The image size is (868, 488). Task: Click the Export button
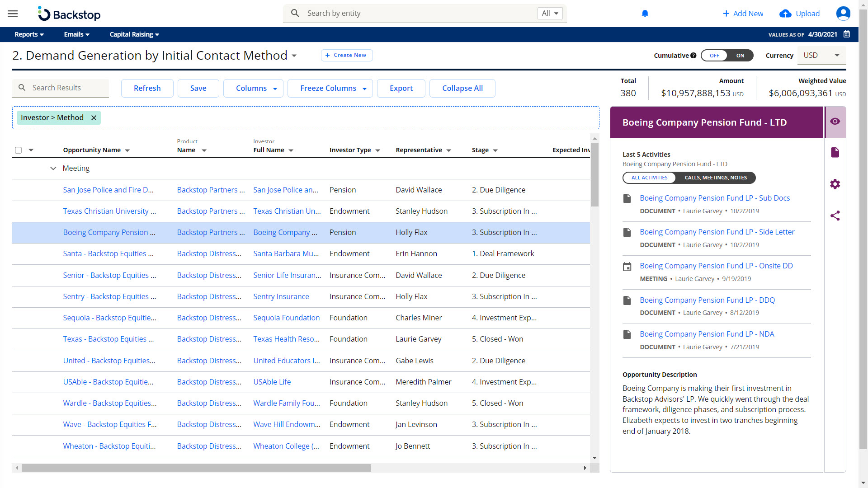pyautogui.click(x=401, y=88)
